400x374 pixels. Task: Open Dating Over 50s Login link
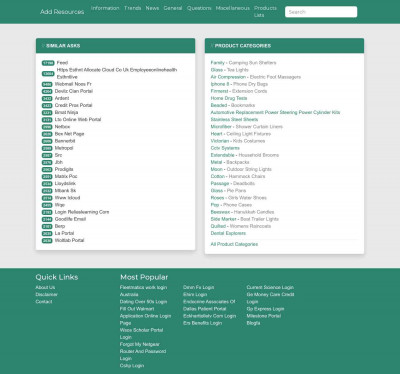click(x=143, y=302)
